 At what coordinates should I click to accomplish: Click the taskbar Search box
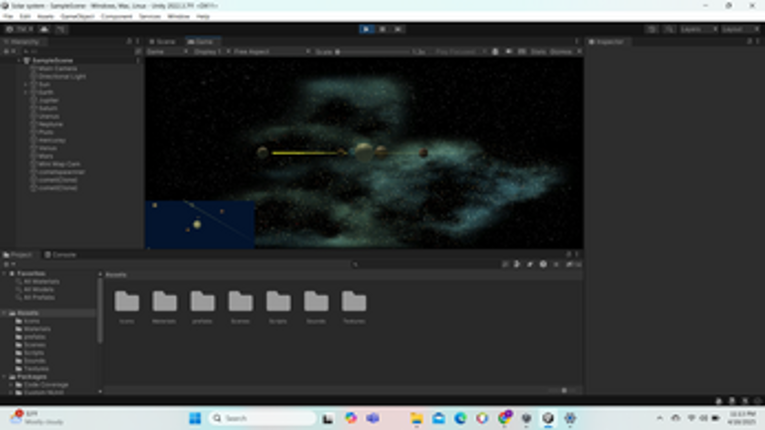click(262, 418)
